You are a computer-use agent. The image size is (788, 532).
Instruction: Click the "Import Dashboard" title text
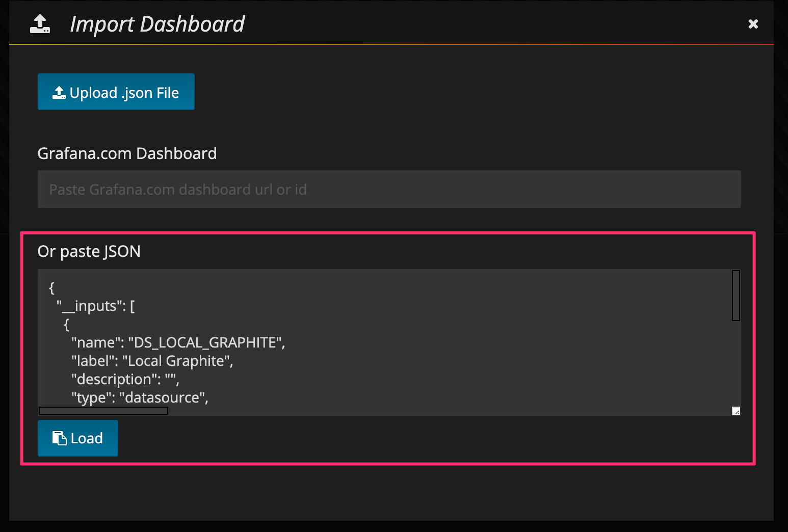pos(157,24)
